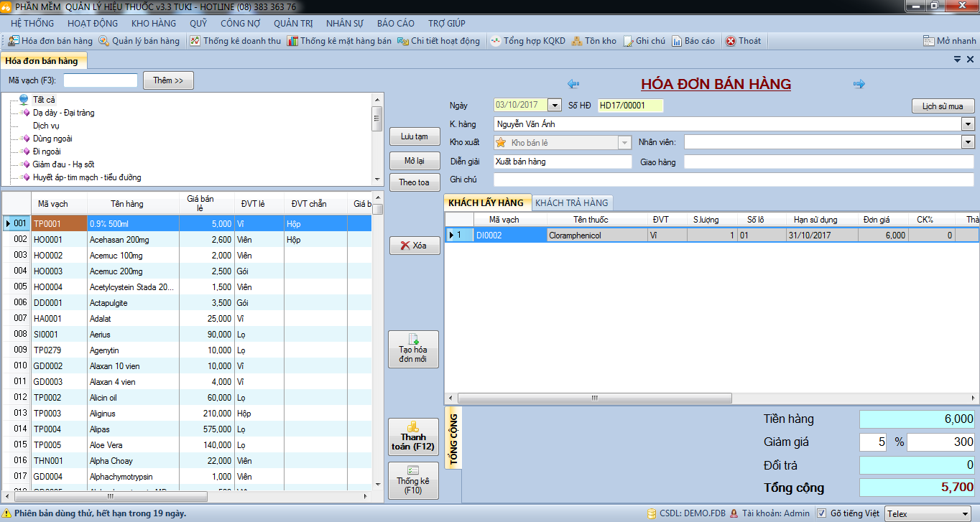Screen dimensions: 980x522
Task: Select product row Alpha Choay
Action: 187,461
